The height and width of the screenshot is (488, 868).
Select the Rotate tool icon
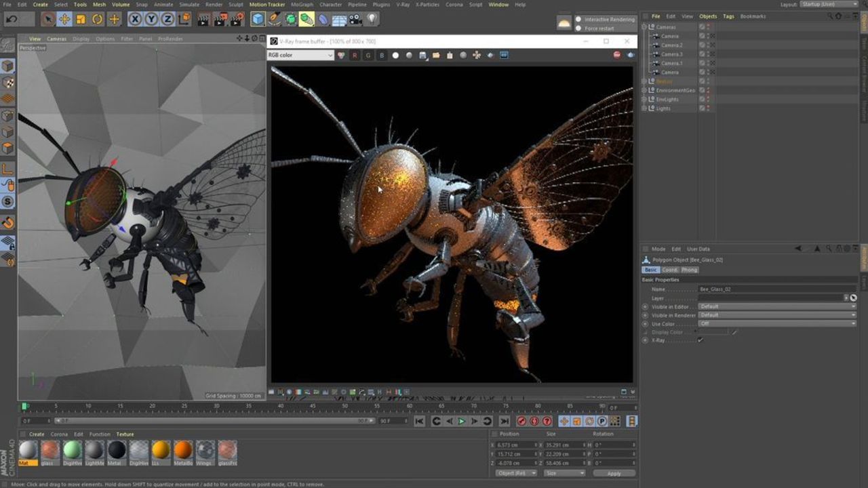click(x=98, y=19)
